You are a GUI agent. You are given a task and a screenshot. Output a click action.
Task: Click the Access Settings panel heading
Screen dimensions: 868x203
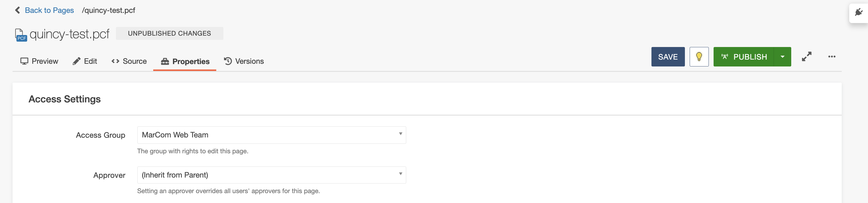point(65,99)
